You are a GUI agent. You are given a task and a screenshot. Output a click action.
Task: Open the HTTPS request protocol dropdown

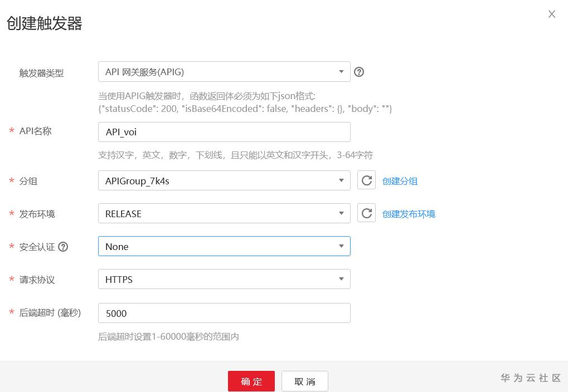click(223, 280)
